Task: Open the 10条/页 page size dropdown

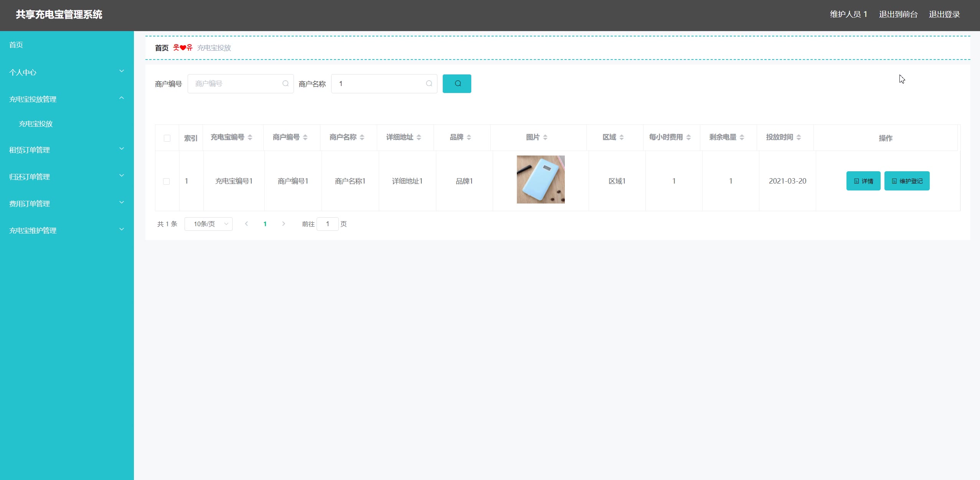Action: click(208, 224)
